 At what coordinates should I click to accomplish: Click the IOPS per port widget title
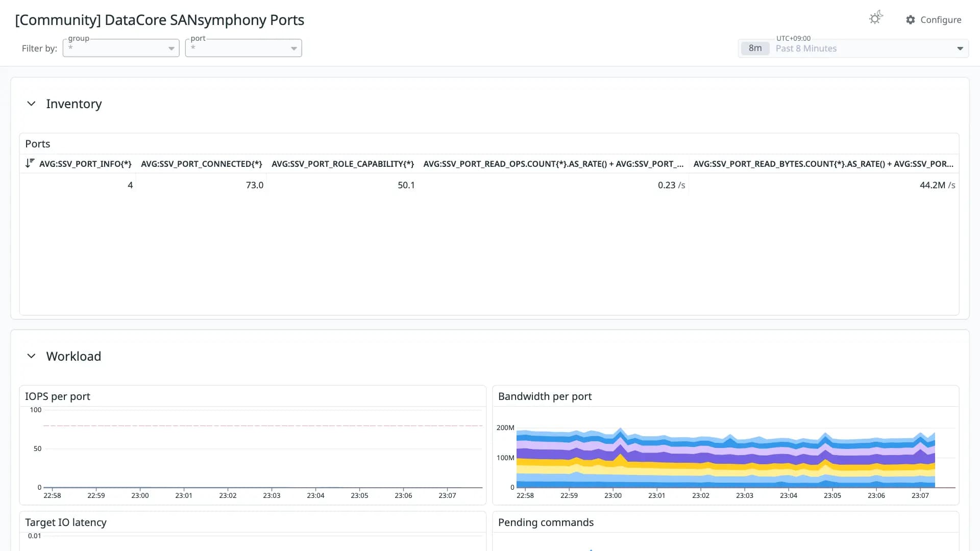58,396
